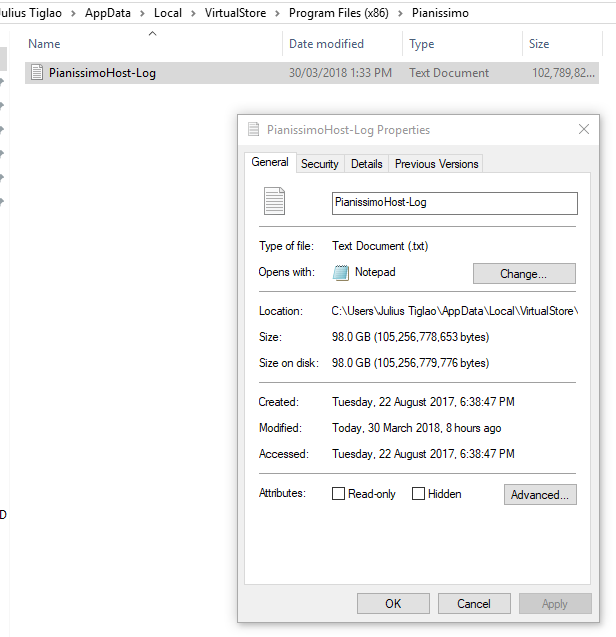
Task: Click Pianissimo folder in breadcrumb
Action: coord(440,13)
